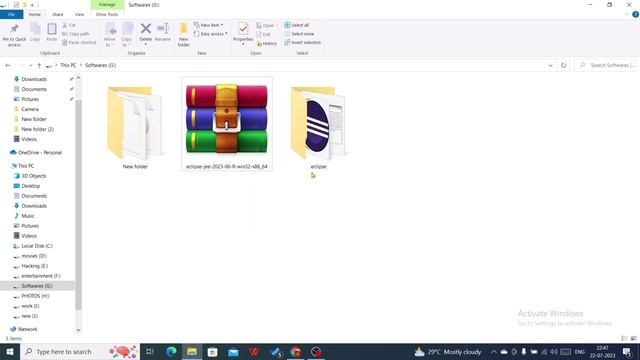Click Invert selection in ribbon
Viewport: 640px width, 360px height.
click(x=303, y=42)
